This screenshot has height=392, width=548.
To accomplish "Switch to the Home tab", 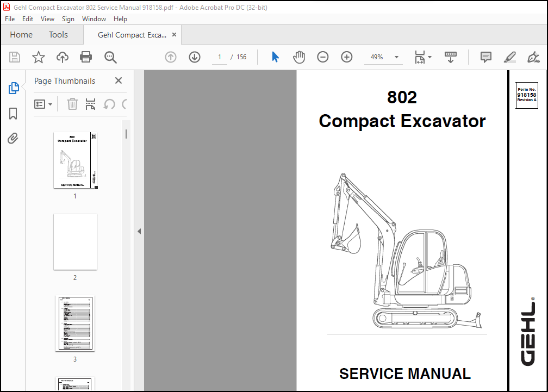I will click(21, 35).
